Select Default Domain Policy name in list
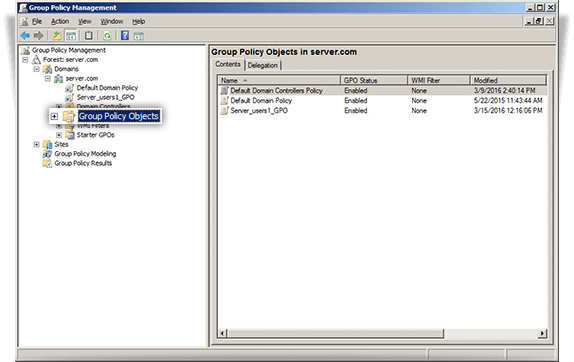The image size is (574, 362). [x=261, y=101]
